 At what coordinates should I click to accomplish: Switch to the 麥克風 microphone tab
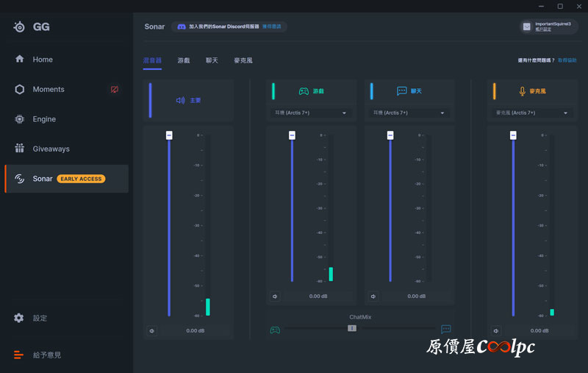pyautogui.click(x=243, y=60)
